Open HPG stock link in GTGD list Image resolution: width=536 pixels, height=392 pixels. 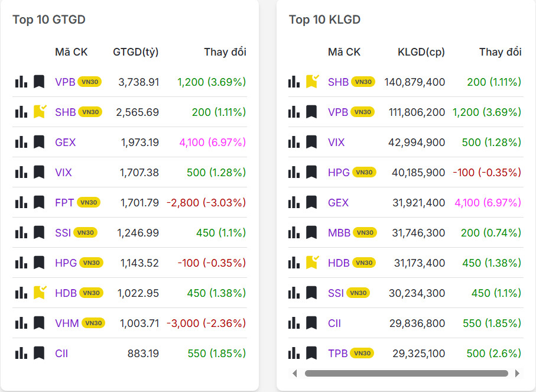pos(66,263)
